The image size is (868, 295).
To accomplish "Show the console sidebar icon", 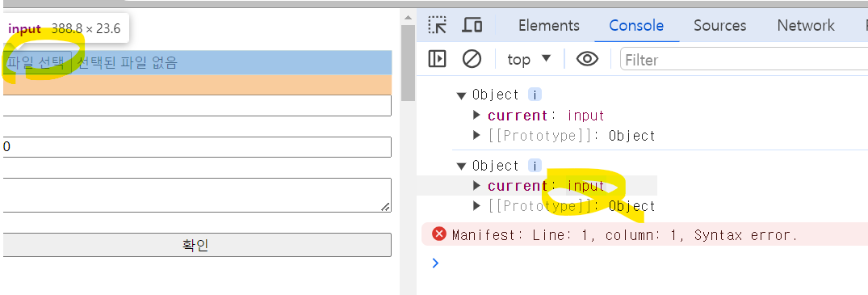I will [438, 59].
